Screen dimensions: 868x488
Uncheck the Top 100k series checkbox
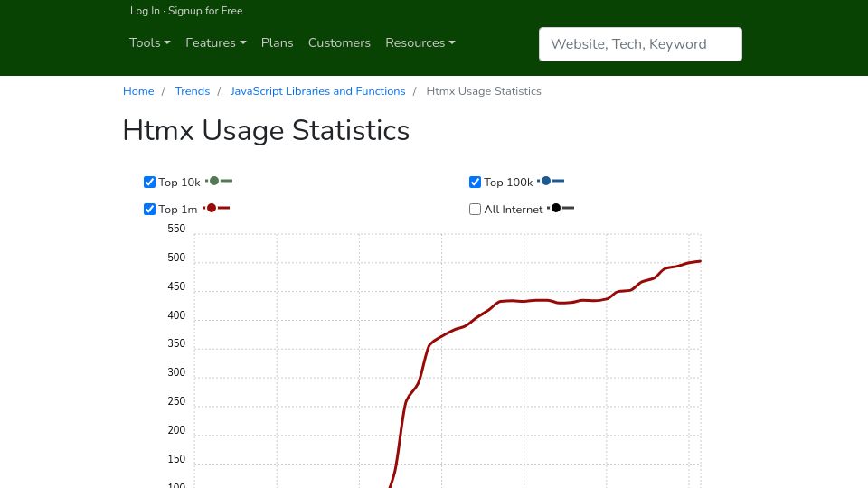pyautogui.click(x=475, y=182)
